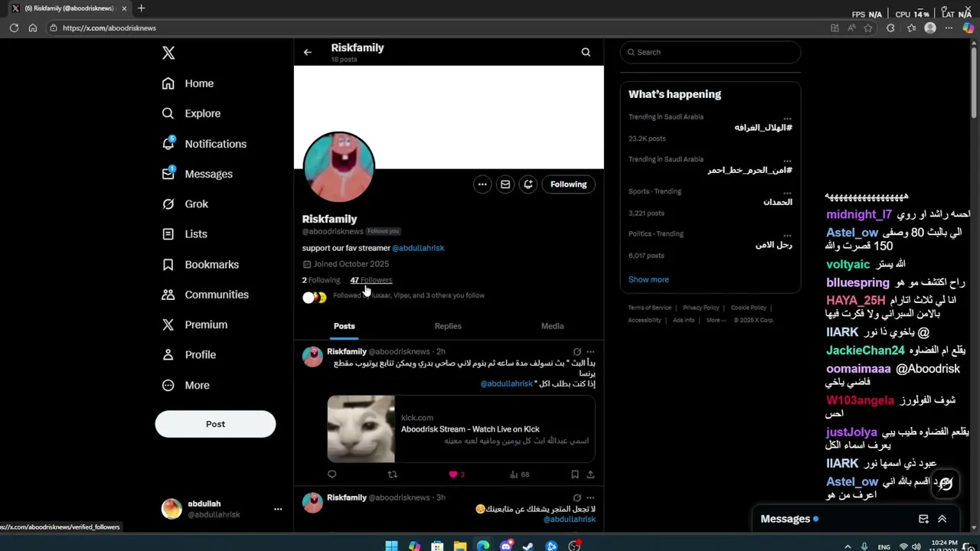The width and height of the screenshot is (980, 551).
Task: View analytics of the 2h post
Action: 519,474
